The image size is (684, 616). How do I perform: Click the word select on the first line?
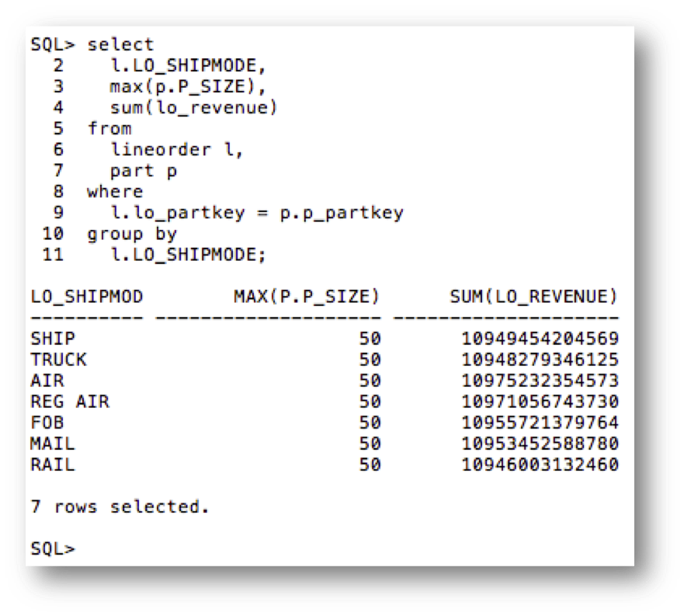point(120,44)
